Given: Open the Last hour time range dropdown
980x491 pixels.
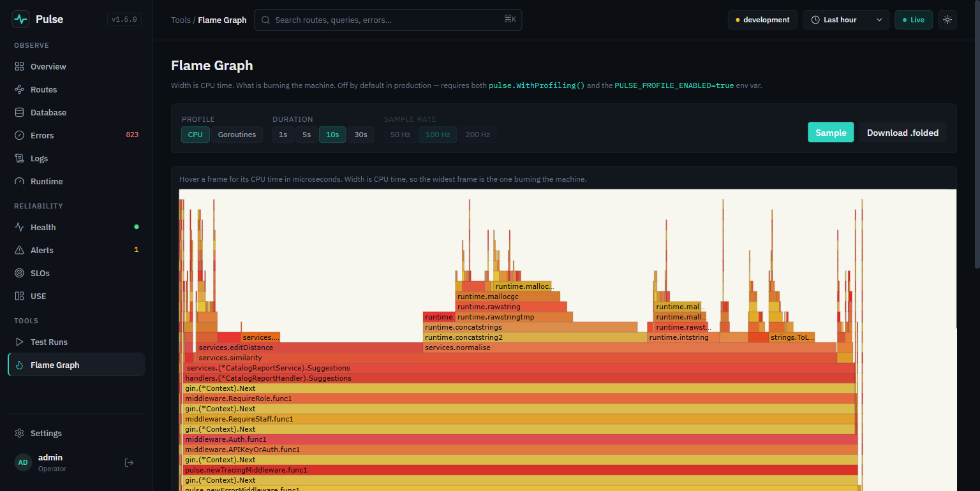Looking at the screenshot, I should click(x=846, y=20).
